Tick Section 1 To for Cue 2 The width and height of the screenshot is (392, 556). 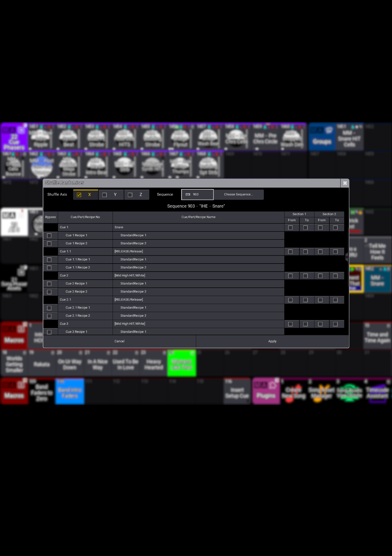tap(306, 276)
